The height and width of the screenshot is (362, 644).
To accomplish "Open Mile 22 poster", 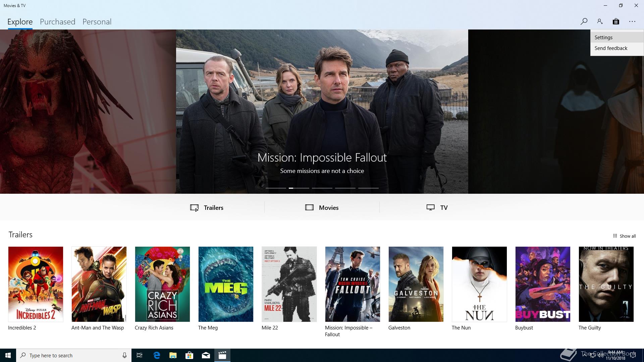I will [x=289, y=284].
